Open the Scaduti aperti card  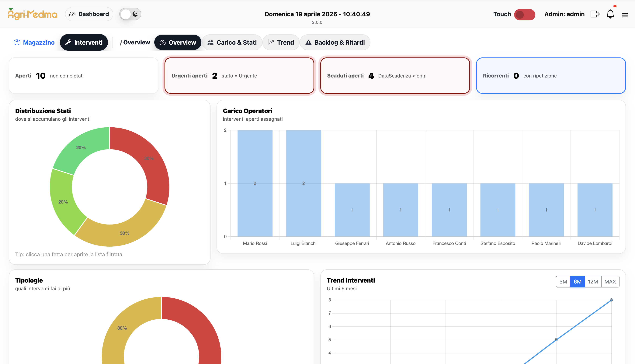tap(395, 76)
